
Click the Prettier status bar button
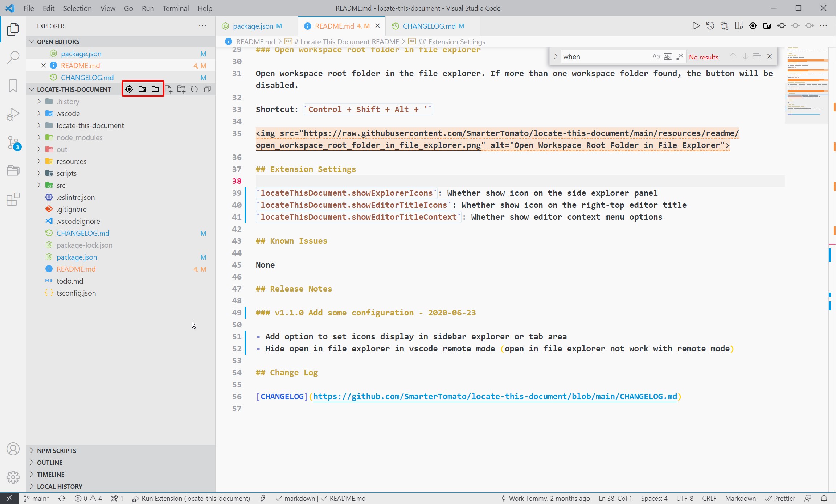[x=780, y=498]
